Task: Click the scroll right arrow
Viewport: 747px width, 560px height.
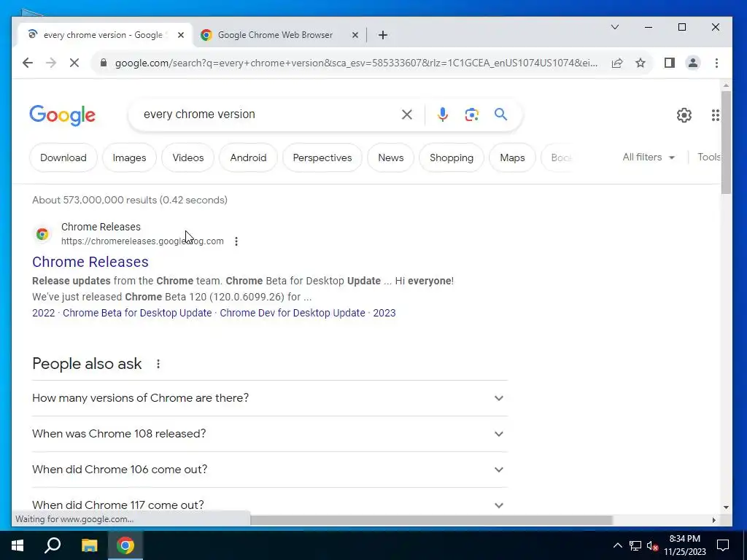Action: (x=713, y=520)
